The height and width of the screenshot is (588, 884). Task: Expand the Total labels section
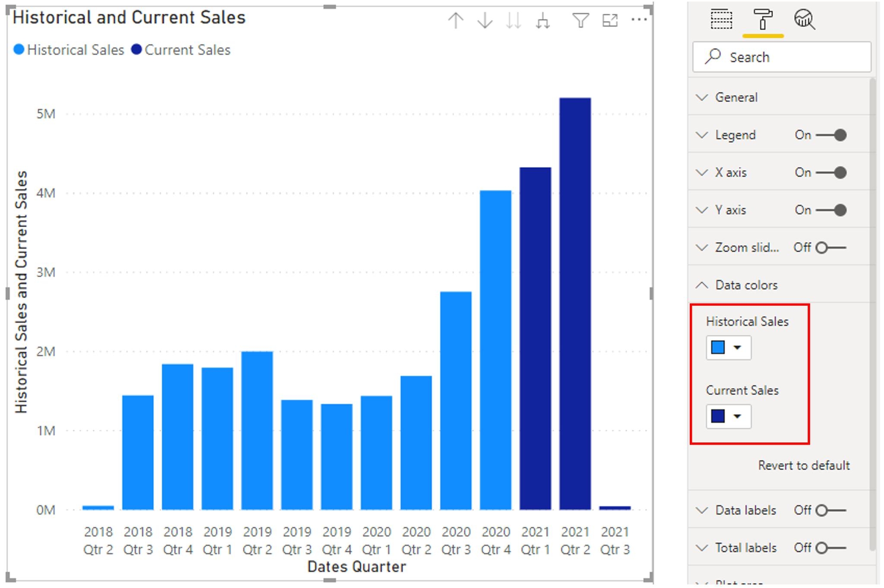click(702, 548)
